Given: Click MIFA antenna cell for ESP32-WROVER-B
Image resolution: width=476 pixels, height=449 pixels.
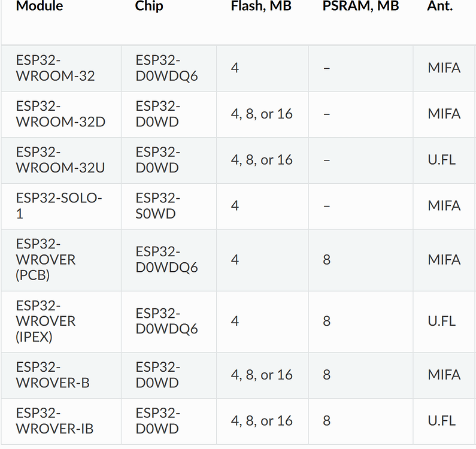Looking at the screenshot, I should [444, 375].
